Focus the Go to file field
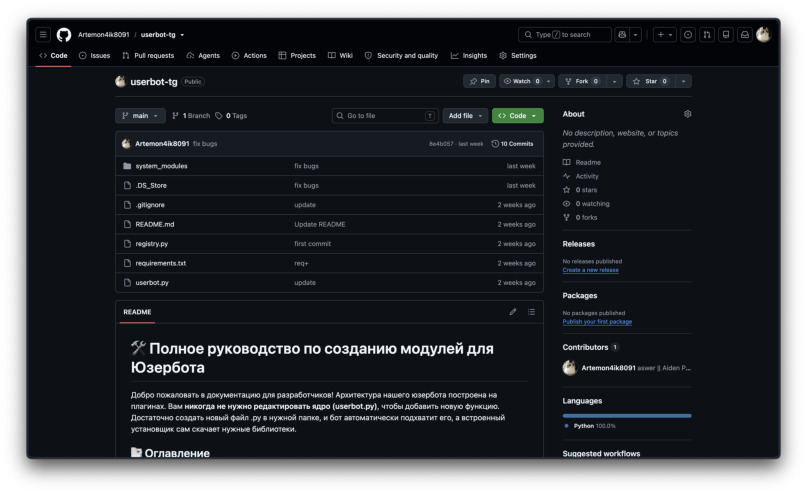The width and height of the screenshot is (807, 494). pos(385,116)
